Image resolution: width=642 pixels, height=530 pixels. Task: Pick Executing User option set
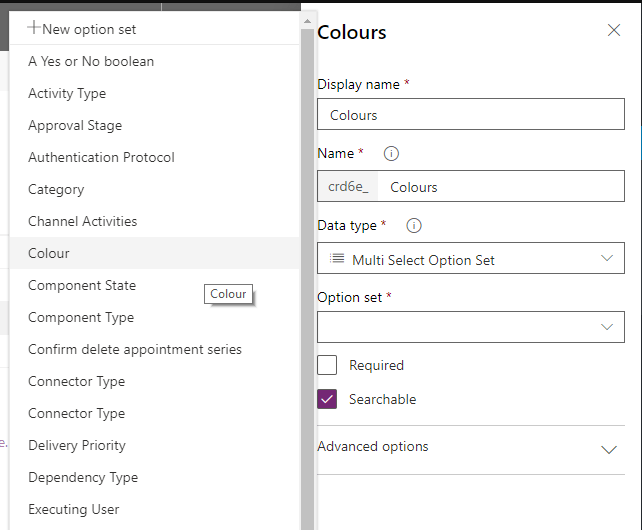[155, 509]
